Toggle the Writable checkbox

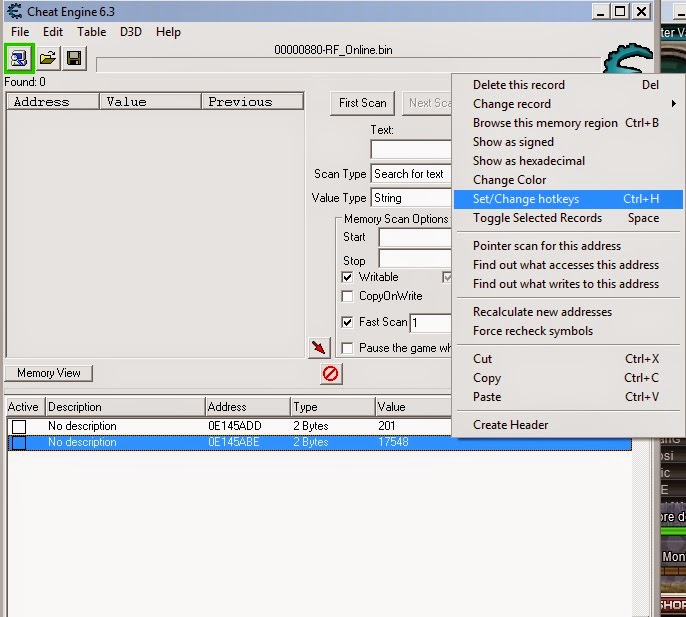pyautogui.click(x=347, y=277)
